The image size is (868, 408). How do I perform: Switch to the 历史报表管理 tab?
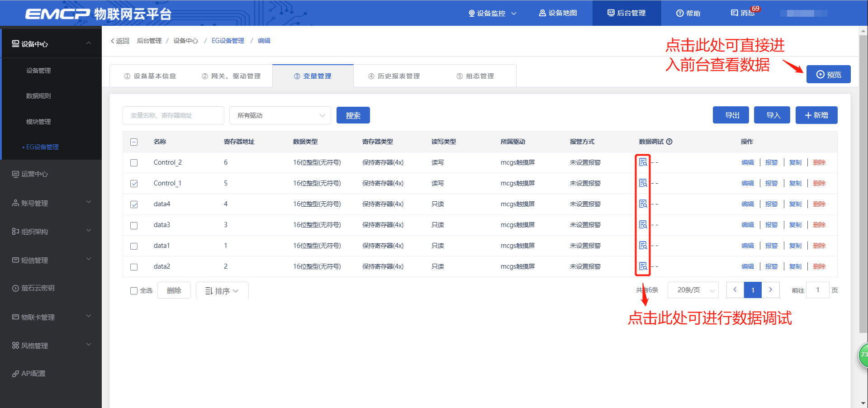[x=394, y=76]
